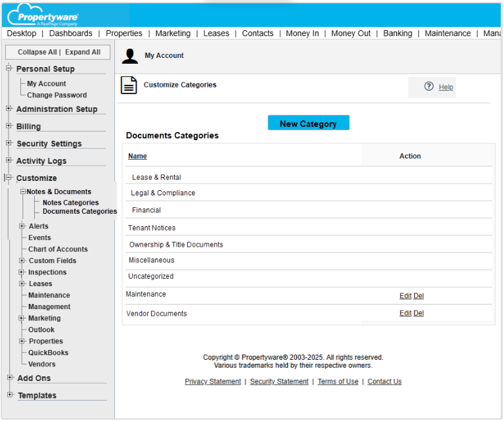Viewport: 504px width, 421px height.
Task: Click the New Category button
Action: pos(309,123)
